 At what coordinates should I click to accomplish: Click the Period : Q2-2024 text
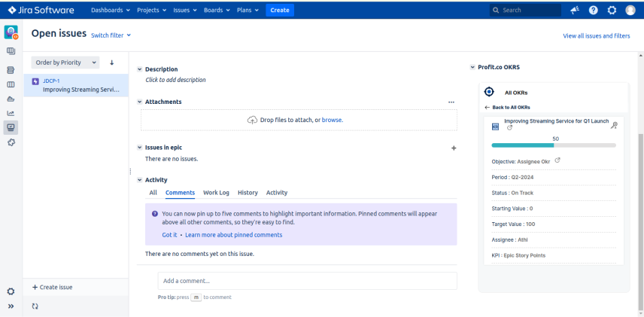(x=512, y=177)
